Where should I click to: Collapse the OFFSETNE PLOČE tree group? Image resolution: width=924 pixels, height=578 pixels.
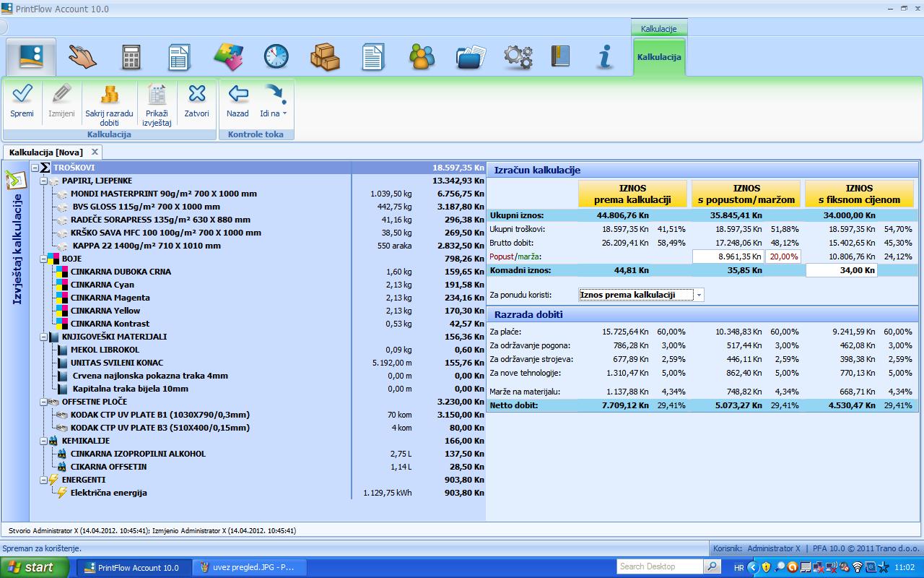coord(44,402)
